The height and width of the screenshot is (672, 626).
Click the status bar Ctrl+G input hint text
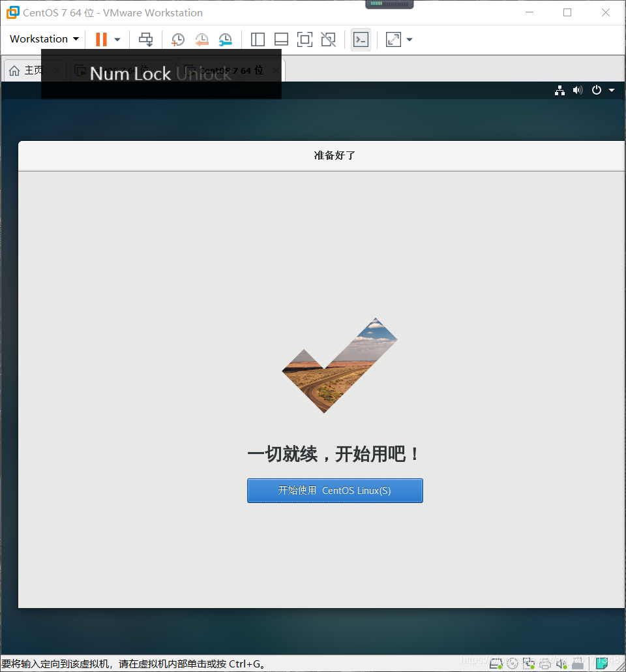(x=134, y=664)
